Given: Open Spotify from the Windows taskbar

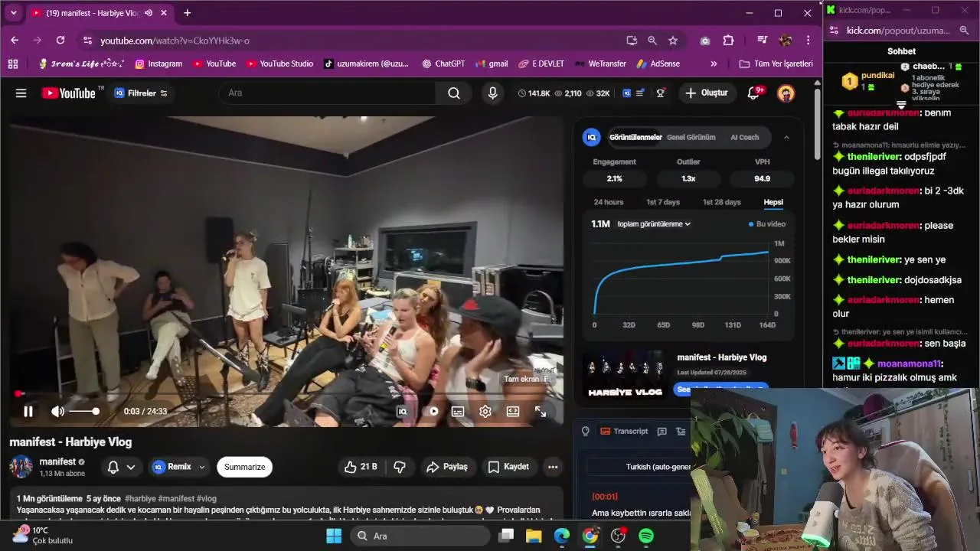Looking at the screenshot, I should (x=646, y=536).
